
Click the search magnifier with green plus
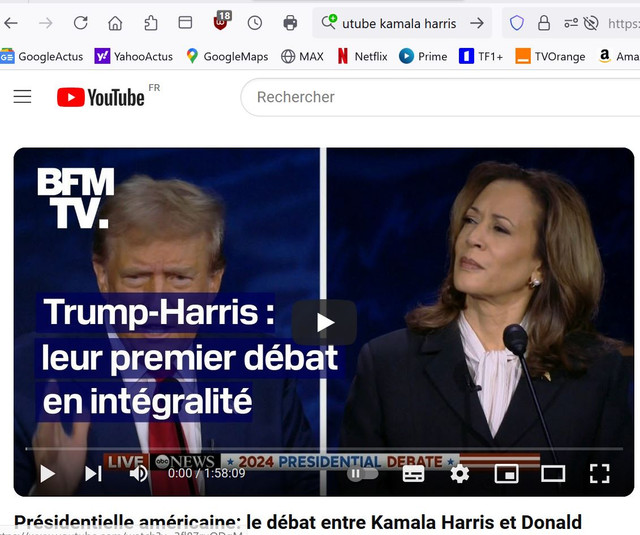(x=329, y=22)
